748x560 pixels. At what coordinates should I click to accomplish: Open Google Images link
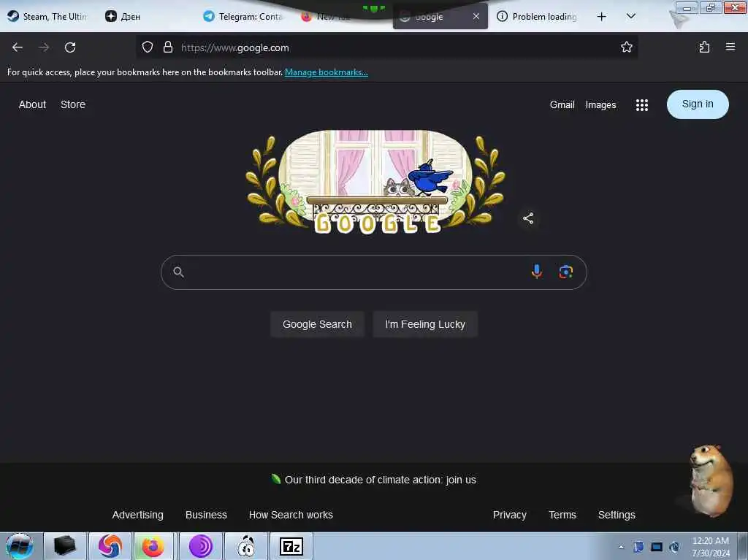click(600, 104)
